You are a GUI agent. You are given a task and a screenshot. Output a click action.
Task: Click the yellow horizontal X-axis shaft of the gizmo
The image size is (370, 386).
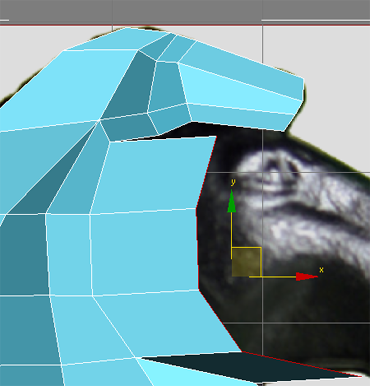tap(273, 277)
